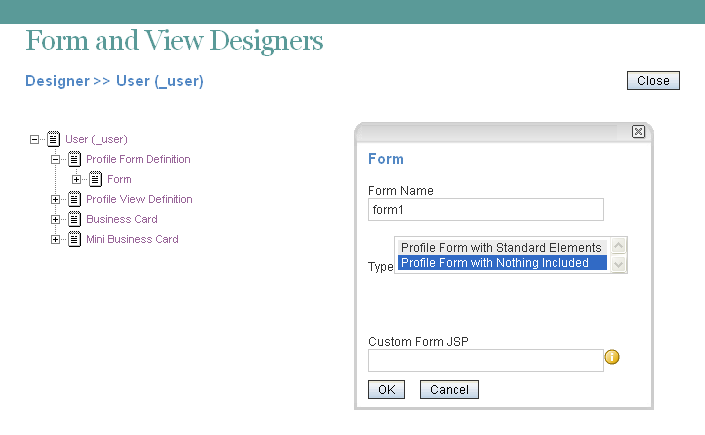
Task: Click the Business Card document icon
Action: pos(74,219)
